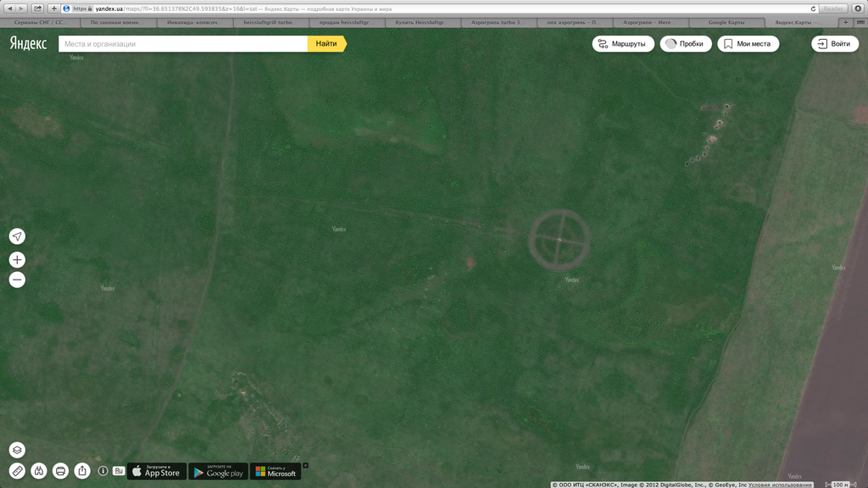Click the add bookmark plus button

(53, 8)
